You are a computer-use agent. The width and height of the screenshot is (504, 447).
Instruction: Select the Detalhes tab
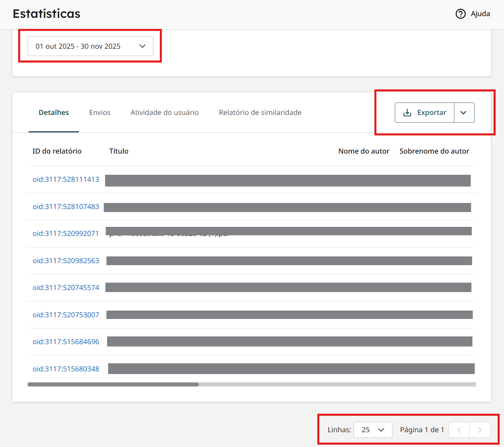(x=54, y=113)
